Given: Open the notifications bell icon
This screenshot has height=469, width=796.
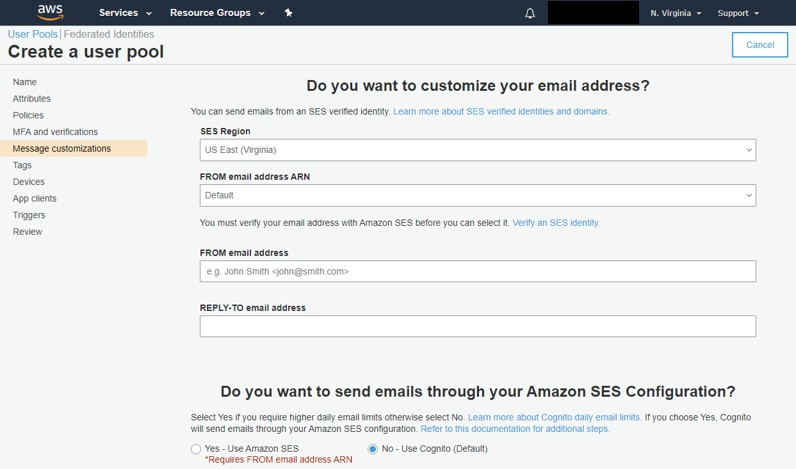Looking at the screenshot, I should tap(530, 13).
